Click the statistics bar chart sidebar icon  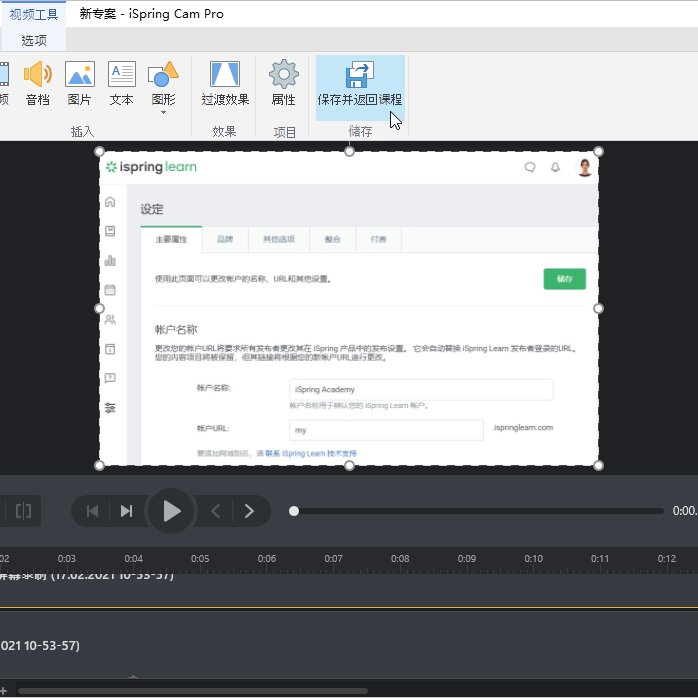(110, 260)
